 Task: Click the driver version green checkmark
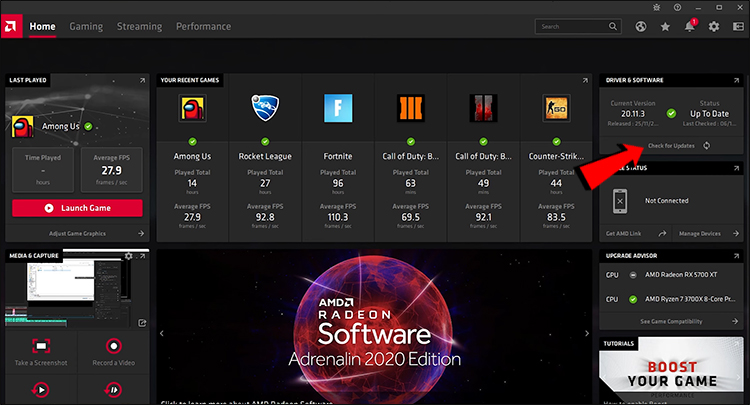[671, 113]
